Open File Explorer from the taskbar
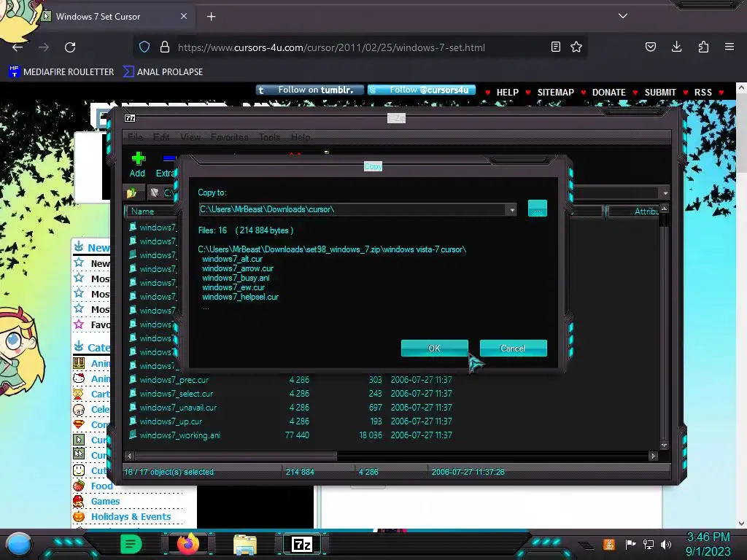Screen dimensions: 747x560 (x=245, y=544)
